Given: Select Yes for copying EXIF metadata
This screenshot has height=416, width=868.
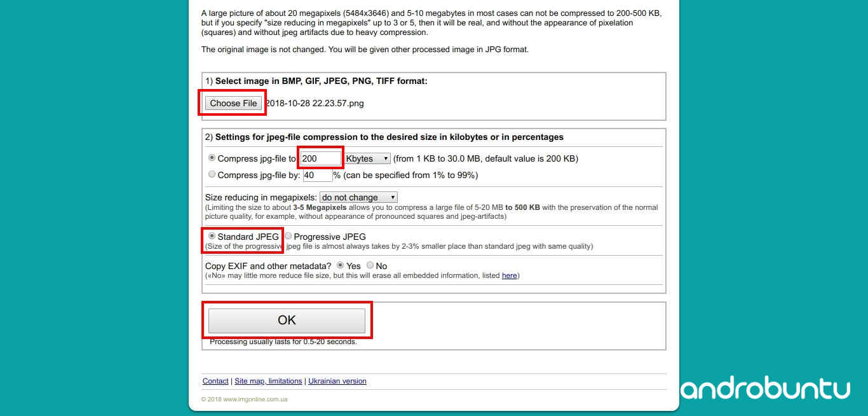Looking at the screenshot, I should coord(341,265).
